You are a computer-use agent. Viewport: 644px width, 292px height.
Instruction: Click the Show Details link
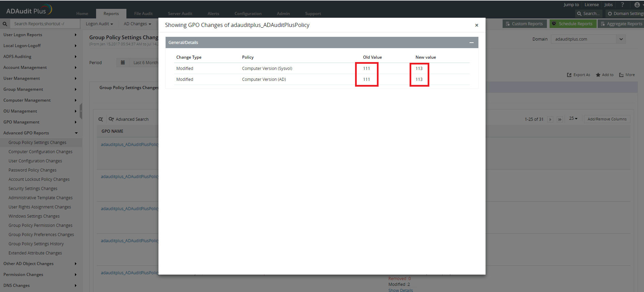(x=401, y=290)
